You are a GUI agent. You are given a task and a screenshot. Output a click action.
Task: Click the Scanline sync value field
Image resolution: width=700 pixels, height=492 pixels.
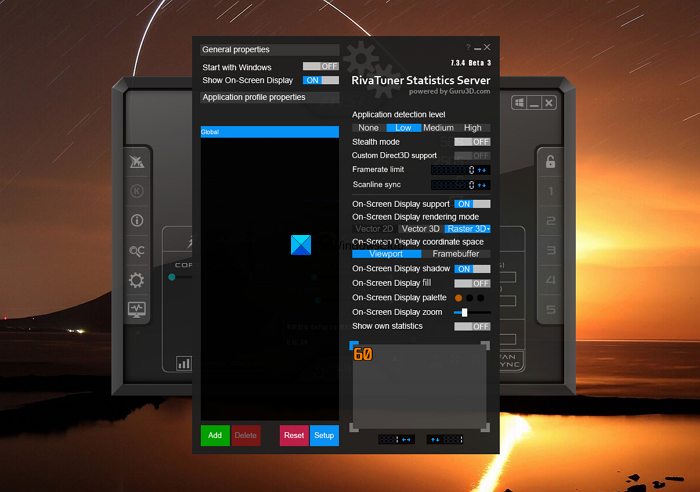[453, 185]
